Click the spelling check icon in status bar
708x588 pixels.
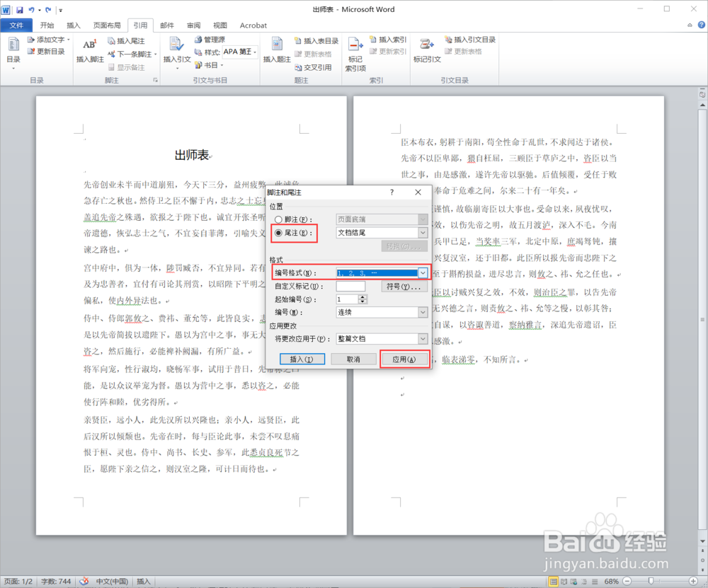(84, 581)
